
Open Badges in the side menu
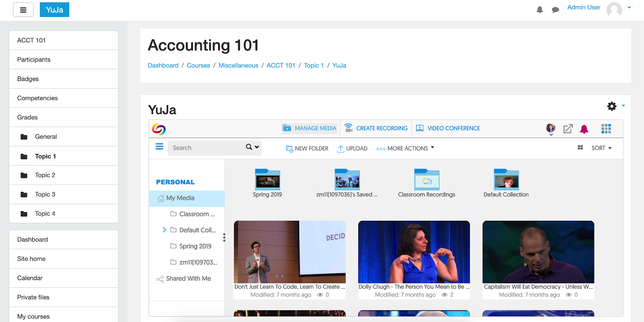point(64,79)
